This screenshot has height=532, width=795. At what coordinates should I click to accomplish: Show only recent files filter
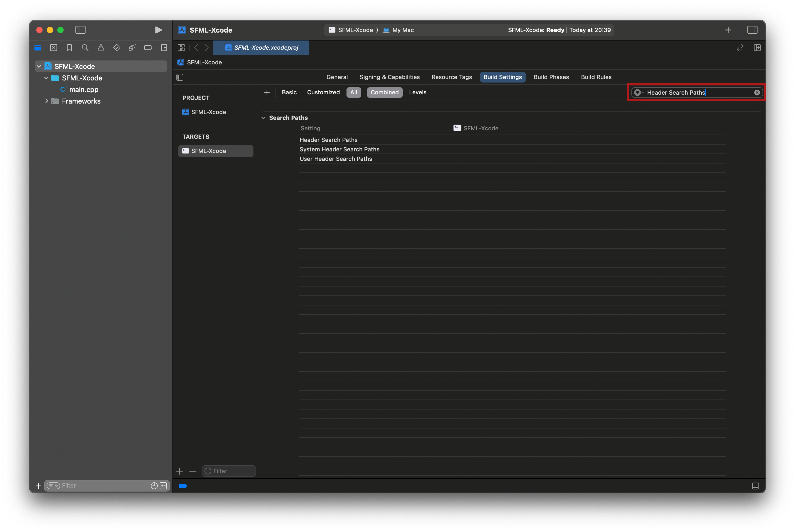(154, 485)
